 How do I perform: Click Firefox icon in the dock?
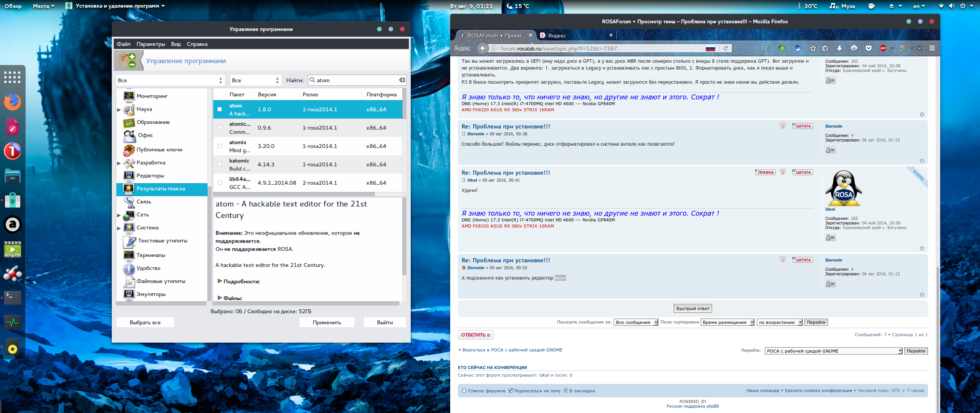13,102
